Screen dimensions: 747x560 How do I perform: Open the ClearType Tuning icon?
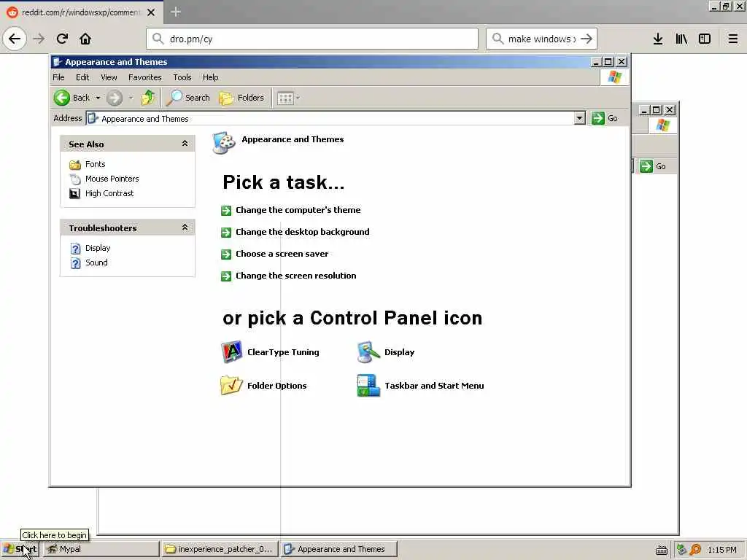pos(231,352)
